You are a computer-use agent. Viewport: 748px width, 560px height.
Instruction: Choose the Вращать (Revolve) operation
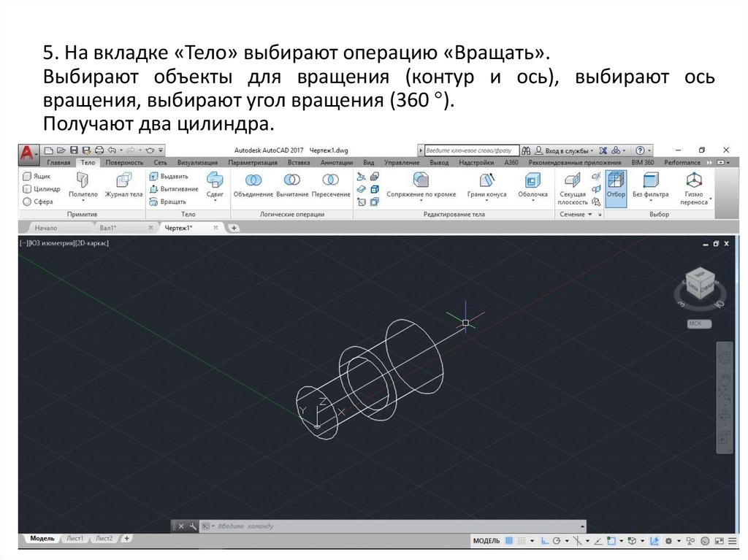click(x=167, y=202)
